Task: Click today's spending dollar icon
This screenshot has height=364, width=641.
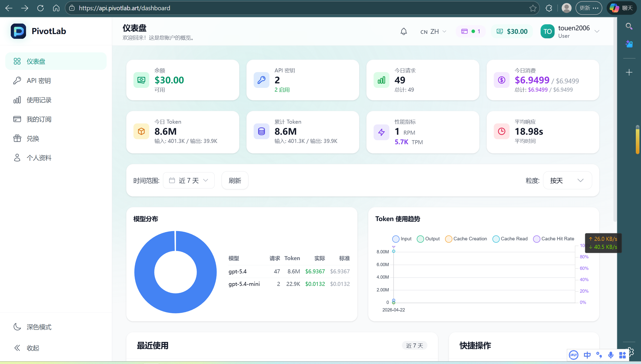Action: click(x=502, y=80)
